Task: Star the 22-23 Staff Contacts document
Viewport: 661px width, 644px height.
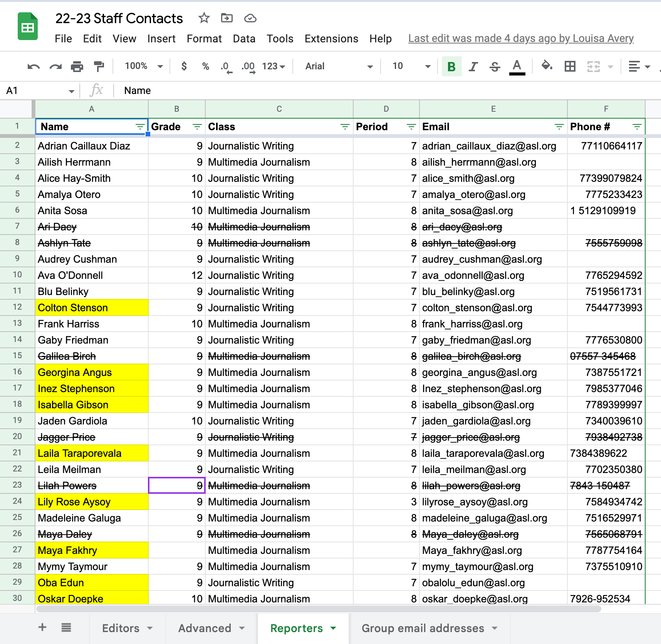Action: (x=204, y=18)
